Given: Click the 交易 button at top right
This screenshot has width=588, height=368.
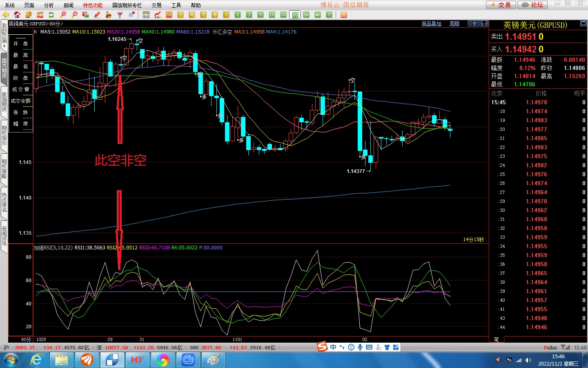Looking at the screenshot, I should [501, 5].
